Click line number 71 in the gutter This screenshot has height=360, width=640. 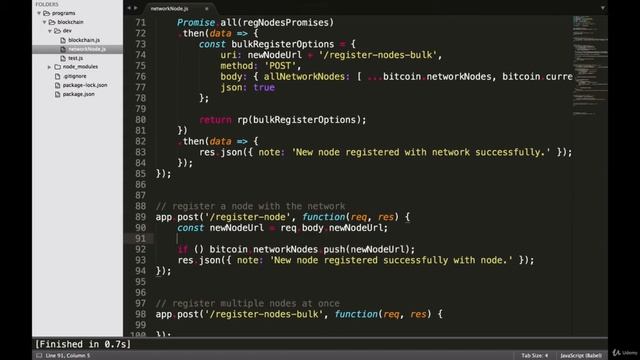140,22
